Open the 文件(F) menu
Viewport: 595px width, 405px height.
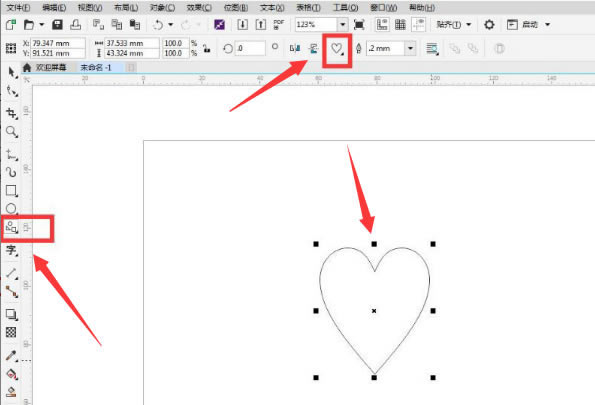point(18,7)
